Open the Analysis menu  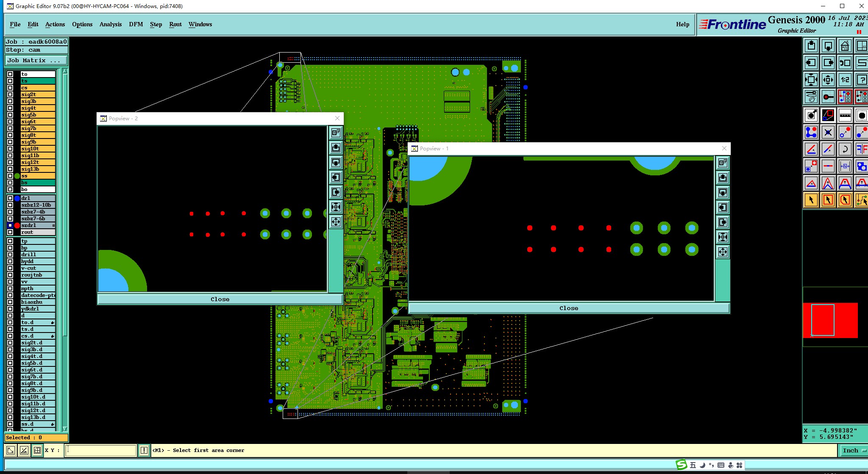[110, 24]
